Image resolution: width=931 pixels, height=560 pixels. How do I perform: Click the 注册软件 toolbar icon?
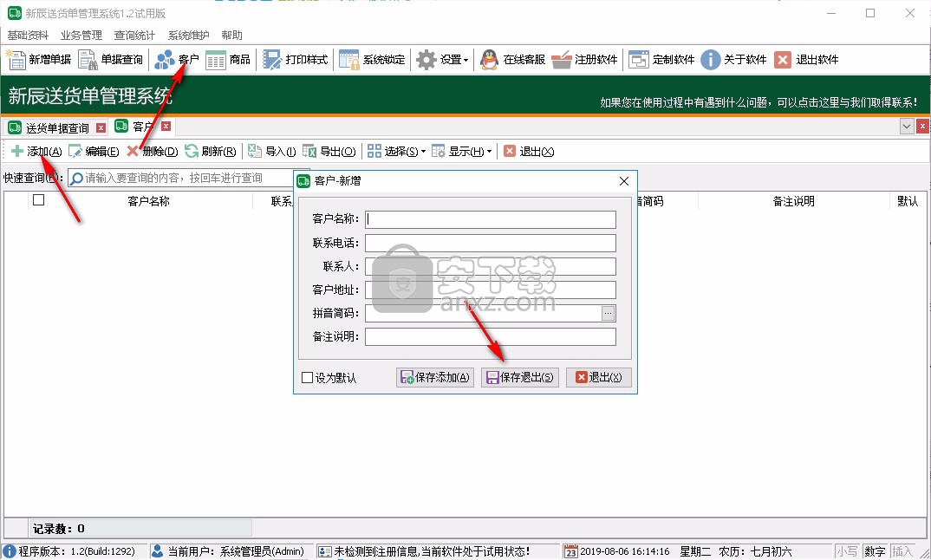(x=562, y=60)
